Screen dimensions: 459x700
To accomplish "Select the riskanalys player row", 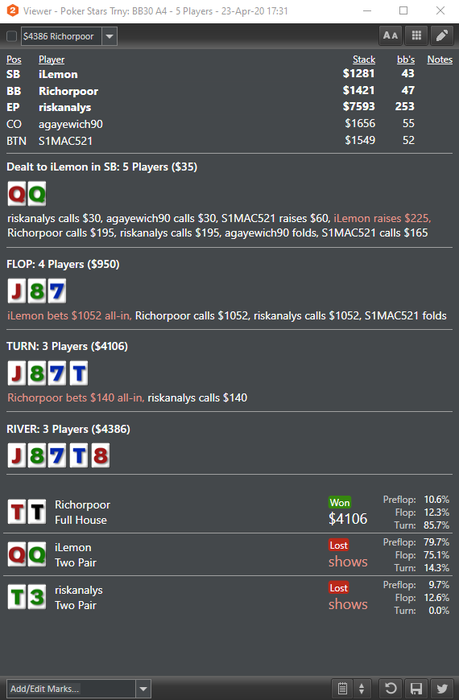I will pyautogui.click(x=230, y=107).
